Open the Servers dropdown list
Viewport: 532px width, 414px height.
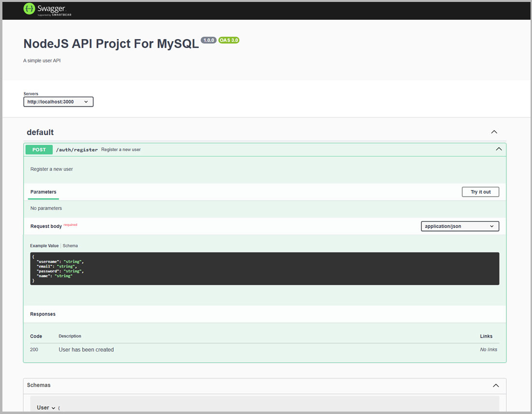58,102
